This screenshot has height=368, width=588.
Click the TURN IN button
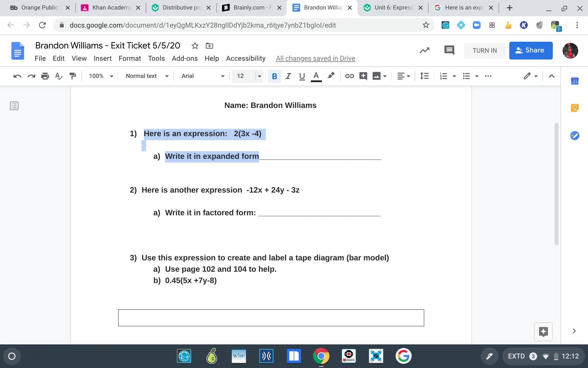pos(484,51)
